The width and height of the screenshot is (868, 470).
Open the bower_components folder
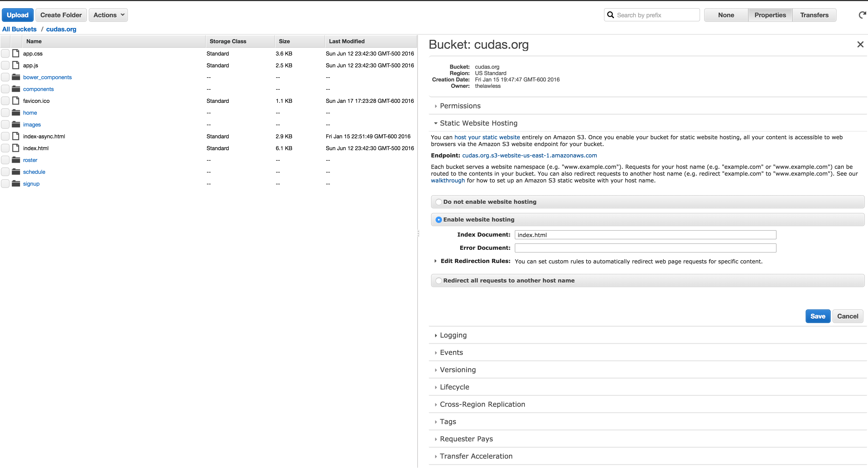tap(47, 77)
